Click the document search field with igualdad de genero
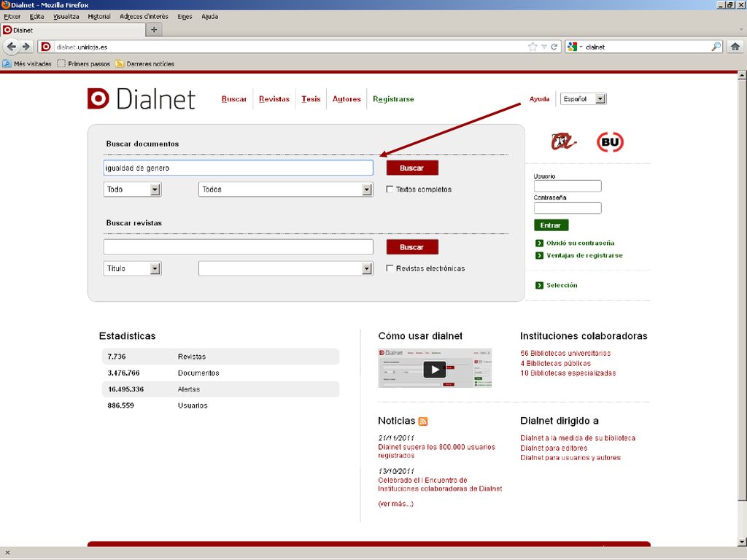This screenshot has width=747, height=560. [x=239, y=168]
